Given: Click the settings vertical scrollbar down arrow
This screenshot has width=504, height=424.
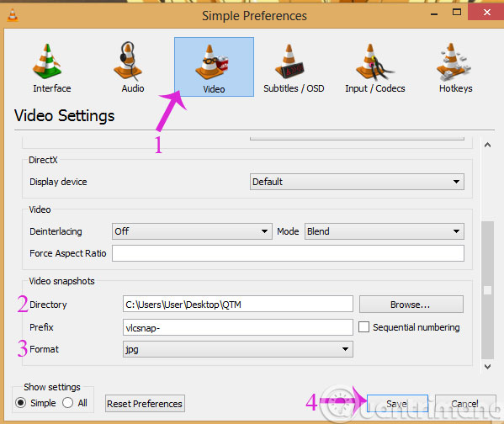Looking at the screenshot, I should tap(488, 367).
